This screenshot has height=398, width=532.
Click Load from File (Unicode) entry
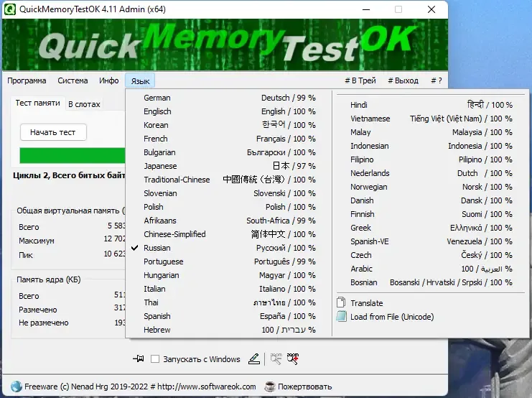pyautogui.click(x=431, y=317)
